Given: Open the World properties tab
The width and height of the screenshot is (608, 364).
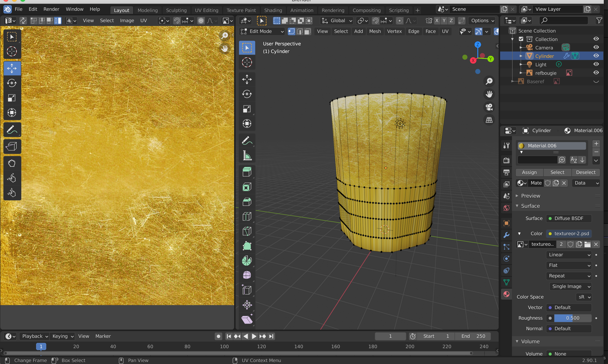Looking at the screenshot, I should point(506,208).
